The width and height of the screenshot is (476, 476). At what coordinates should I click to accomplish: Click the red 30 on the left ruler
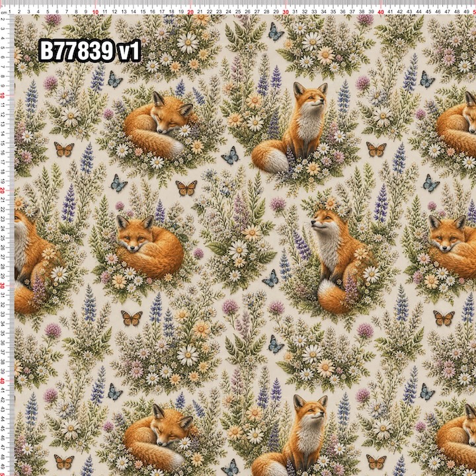tap(3, 286)
